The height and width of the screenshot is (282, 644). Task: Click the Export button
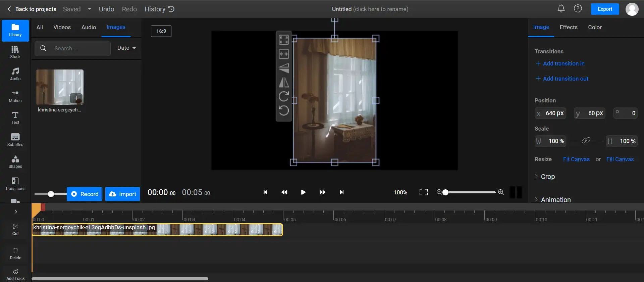click(x=605, y=9)
